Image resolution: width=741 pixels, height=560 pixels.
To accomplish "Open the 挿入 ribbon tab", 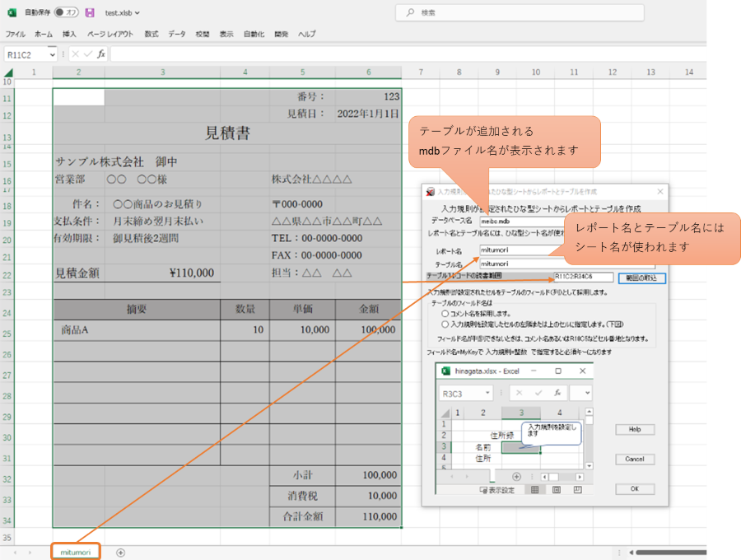I will pyautogui.click(x=69, y=34).
